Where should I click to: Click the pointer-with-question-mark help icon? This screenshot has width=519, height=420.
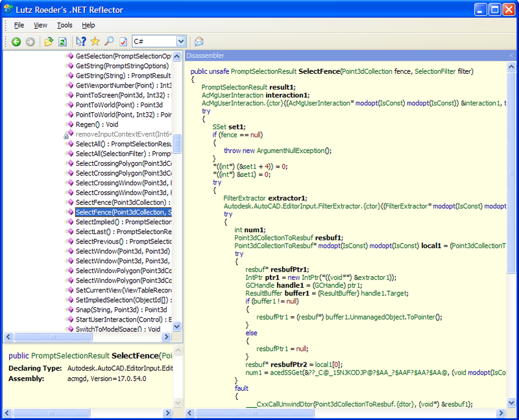click(x=81, y=41)
